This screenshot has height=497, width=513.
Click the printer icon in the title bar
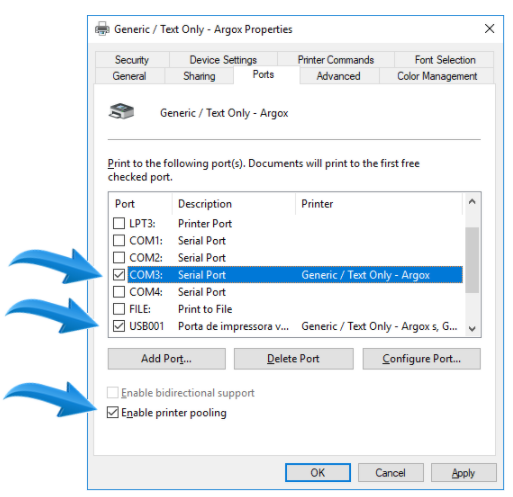[x=102, y=29]
